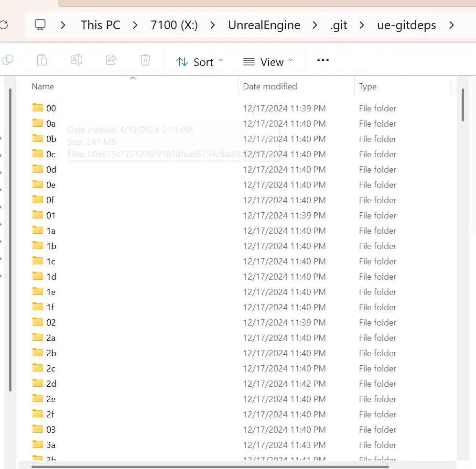Click the Share icon in toolbar
Viewport: 476px width, 469px height.
[x=111, y=60]
